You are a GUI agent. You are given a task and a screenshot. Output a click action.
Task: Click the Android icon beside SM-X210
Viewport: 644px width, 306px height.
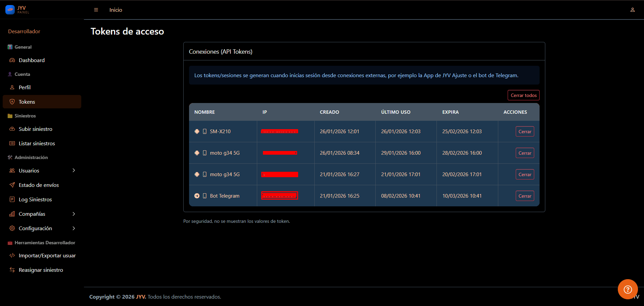coord(197,132)
